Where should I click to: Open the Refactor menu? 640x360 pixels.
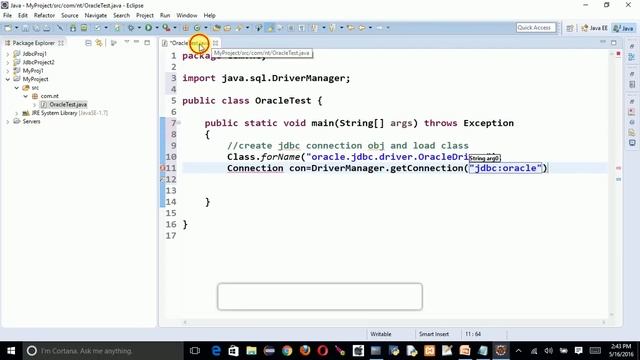click(44, 16)
